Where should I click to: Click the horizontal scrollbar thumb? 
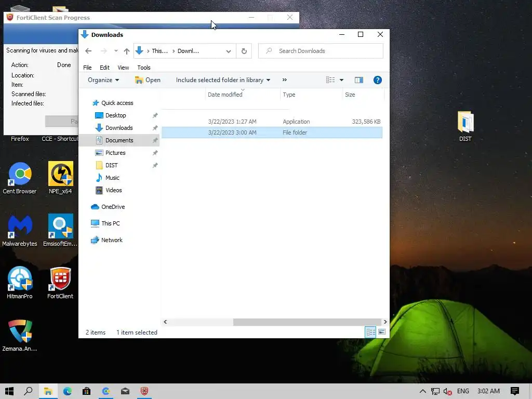[307, 322]
